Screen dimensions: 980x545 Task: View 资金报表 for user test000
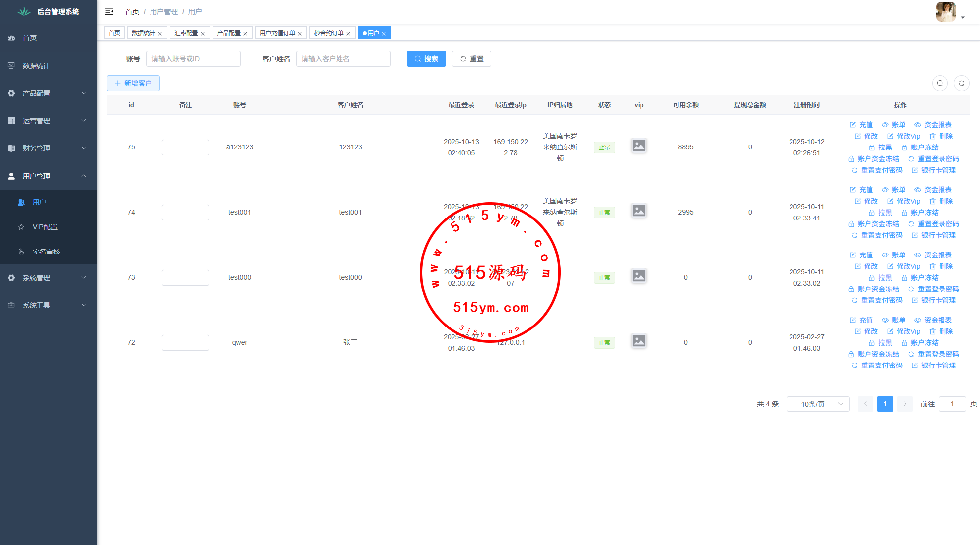pos(933,255)
